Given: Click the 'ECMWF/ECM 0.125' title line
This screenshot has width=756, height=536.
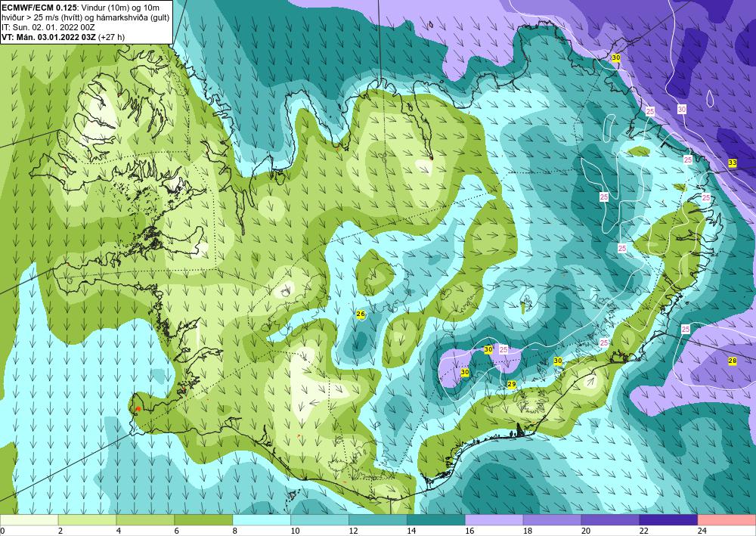Looking at the screenshot, I should [x=81, y=8].
